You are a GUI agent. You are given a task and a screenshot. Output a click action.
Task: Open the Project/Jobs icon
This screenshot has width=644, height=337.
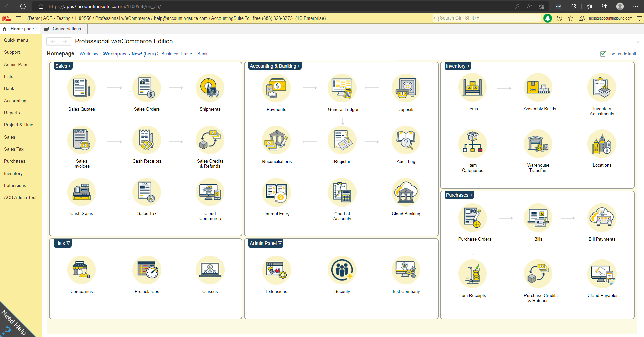point(146,270)
